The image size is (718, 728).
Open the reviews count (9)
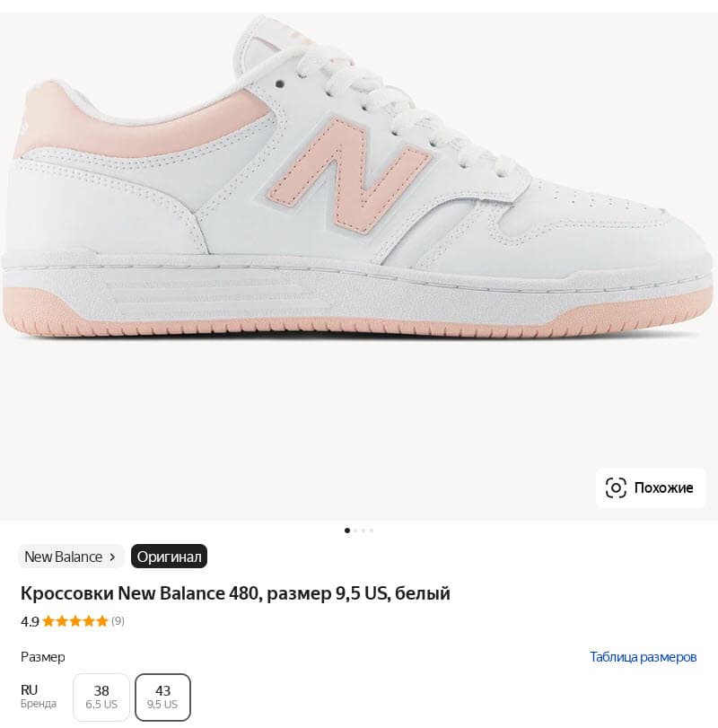pyautogui.click(x=118, y=621)
